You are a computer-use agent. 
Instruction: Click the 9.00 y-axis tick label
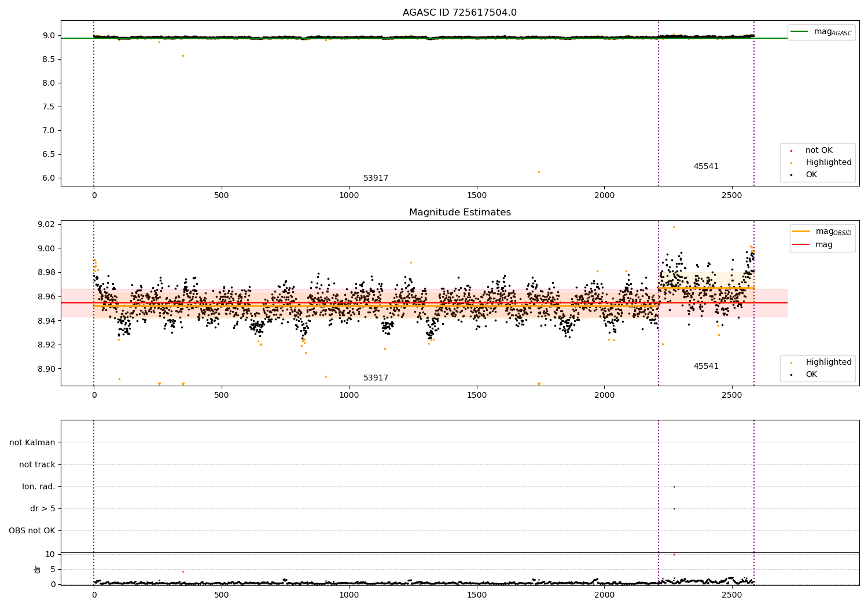click(46, 248)
